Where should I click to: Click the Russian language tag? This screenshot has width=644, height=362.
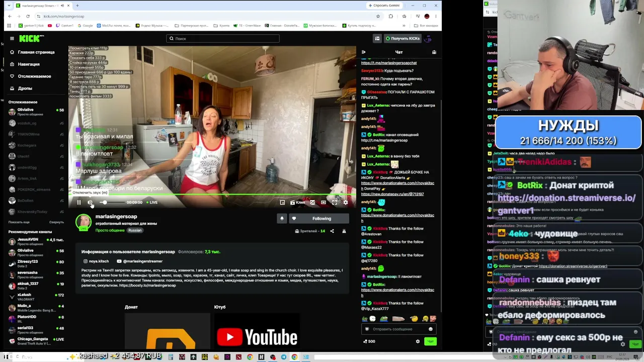135,230
